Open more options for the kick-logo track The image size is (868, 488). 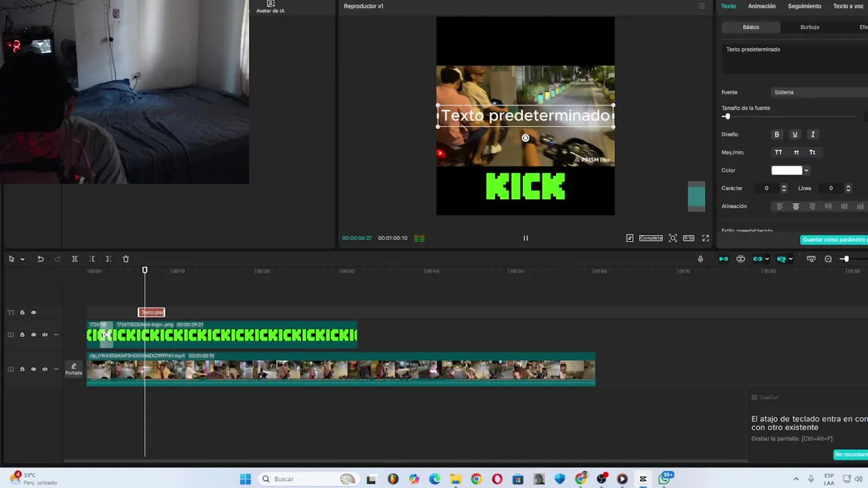(x=56, y=334)
